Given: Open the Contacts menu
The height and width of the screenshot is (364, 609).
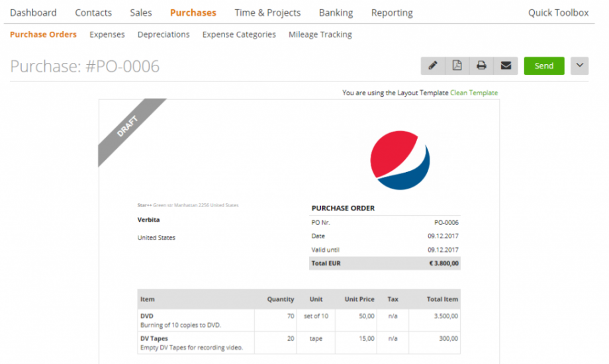Looking at the screenshot, I should coord(93,13).
